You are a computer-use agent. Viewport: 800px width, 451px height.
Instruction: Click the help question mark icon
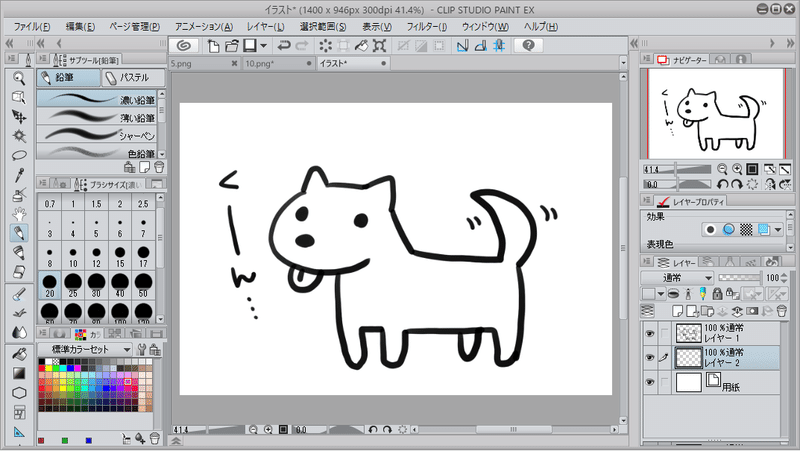coord(529,45)
